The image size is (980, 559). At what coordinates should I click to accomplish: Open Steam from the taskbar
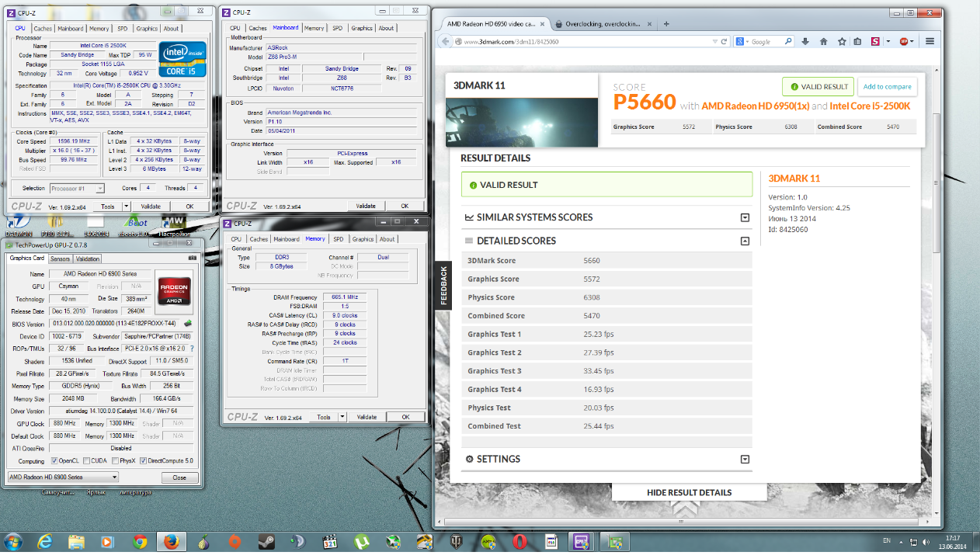[x=266, y=542]
